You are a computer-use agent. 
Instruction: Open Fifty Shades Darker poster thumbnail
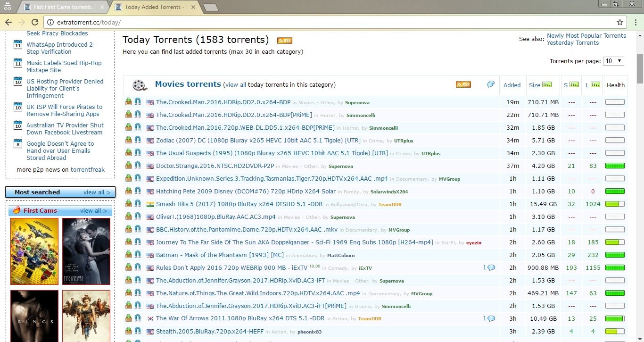pos(86,251)
